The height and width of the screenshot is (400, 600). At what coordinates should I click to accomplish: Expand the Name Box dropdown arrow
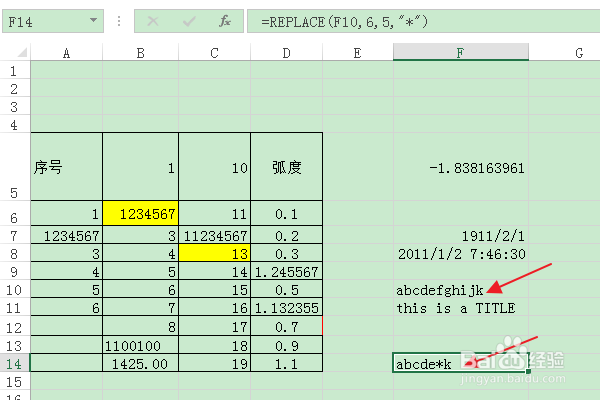coord(93,20)
